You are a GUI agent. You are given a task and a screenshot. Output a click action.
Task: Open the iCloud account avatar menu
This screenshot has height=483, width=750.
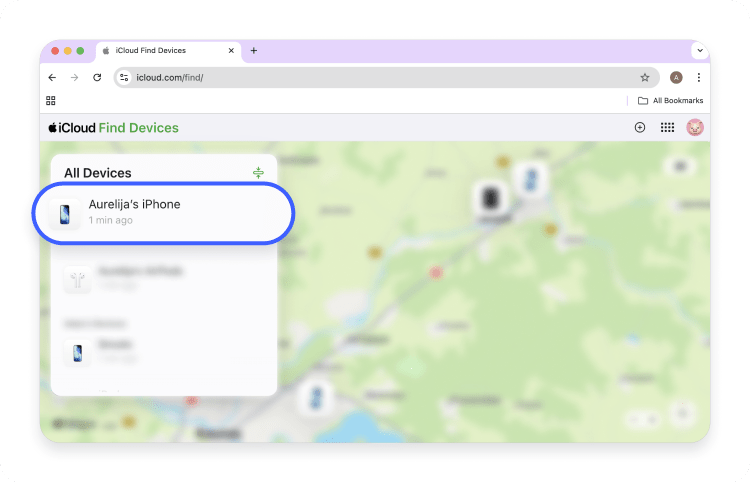coord(694,128)
